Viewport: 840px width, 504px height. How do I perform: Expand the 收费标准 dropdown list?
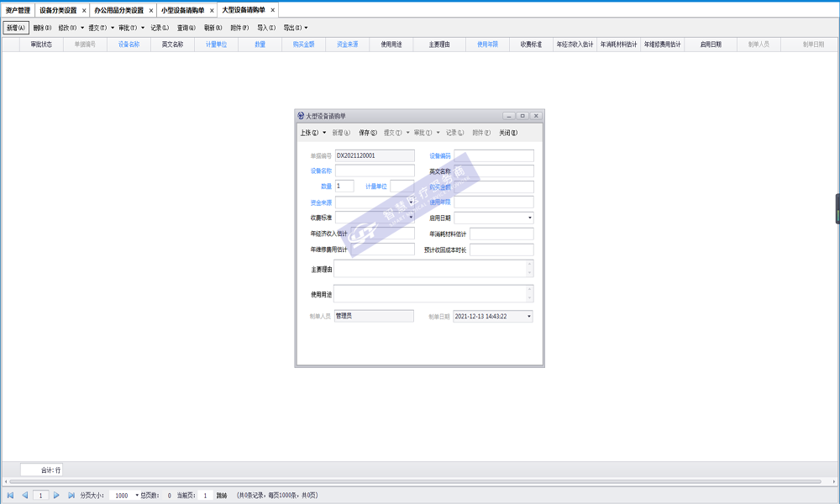pos(411,218)
